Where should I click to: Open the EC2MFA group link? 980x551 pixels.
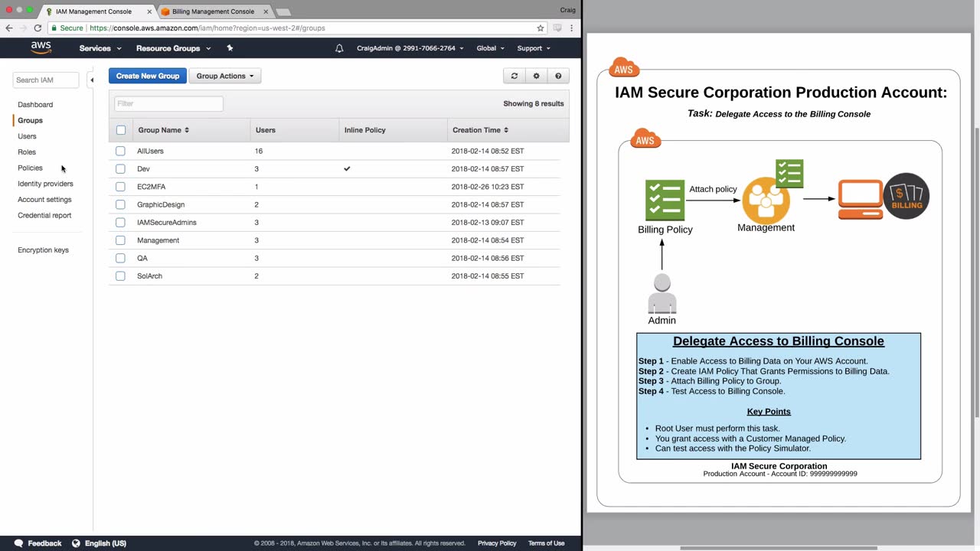pos(151,187)
